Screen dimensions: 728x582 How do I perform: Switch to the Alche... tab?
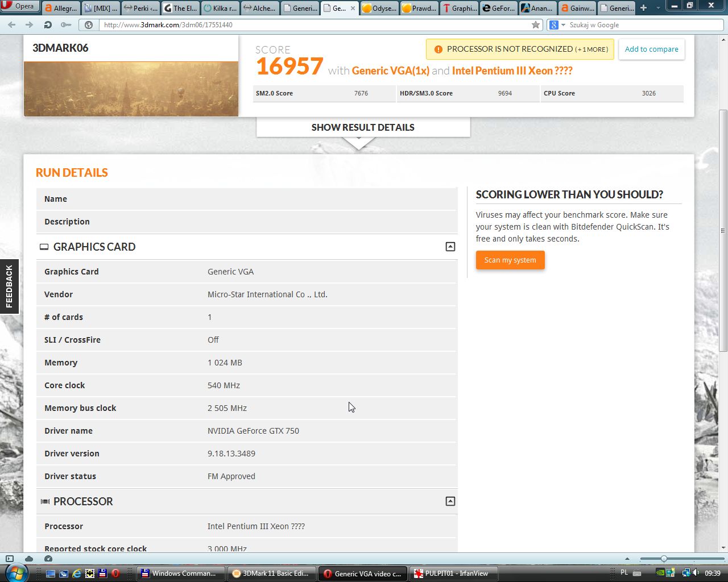tap(260, 8)
